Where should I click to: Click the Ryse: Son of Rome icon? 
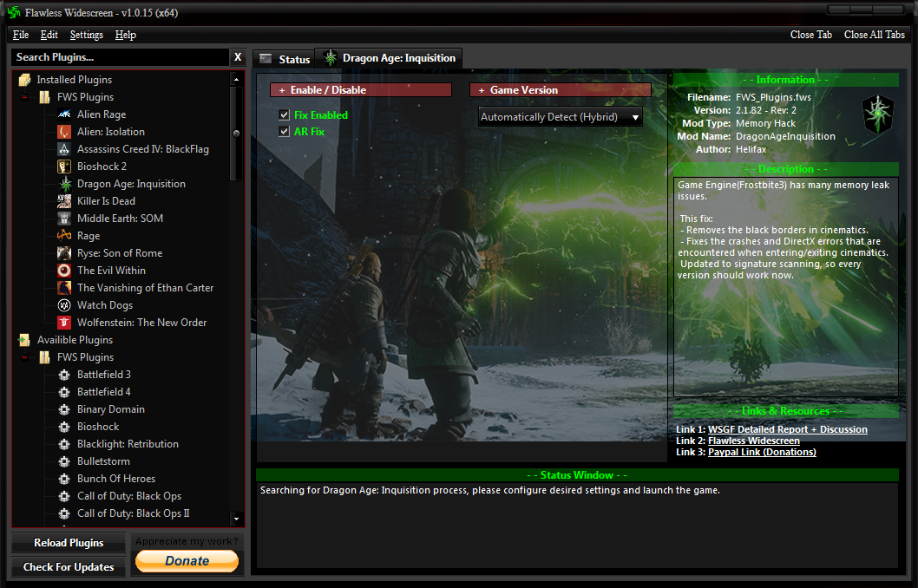(64, 253)
